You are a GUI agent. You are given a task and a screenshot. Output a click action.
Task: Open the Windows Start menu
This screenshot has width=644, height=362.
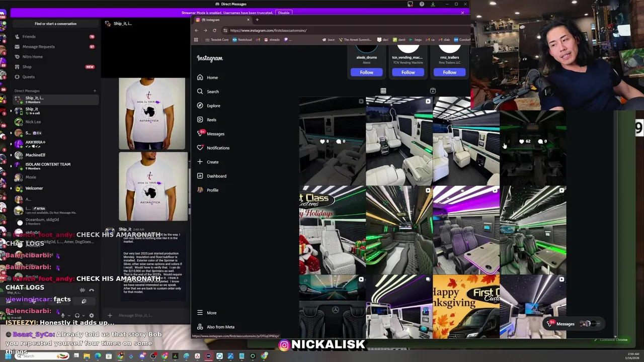click(x=8, y=356)
